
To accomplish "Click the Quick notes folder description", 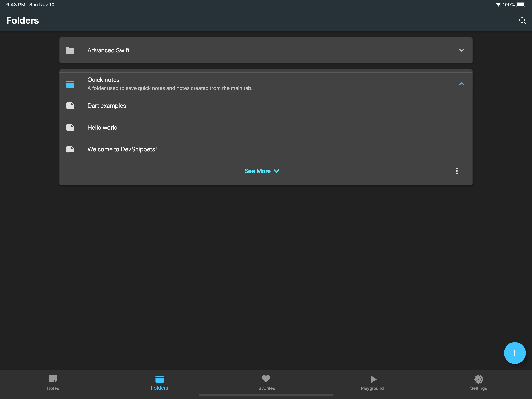I will [x=170, y=88].
